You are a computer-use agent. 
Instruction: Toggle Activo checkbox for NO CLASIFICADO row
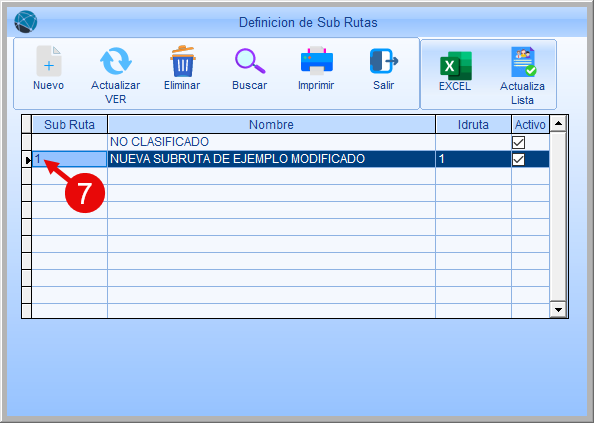click(x=518, y=142)
